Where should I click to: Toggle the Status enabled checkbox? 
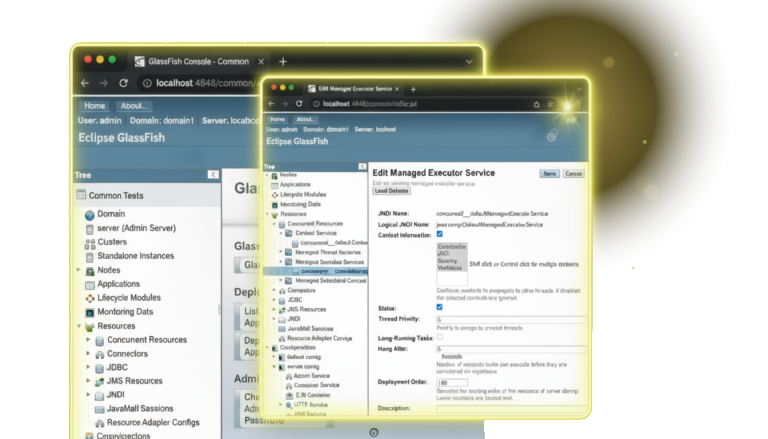point(439,307)
